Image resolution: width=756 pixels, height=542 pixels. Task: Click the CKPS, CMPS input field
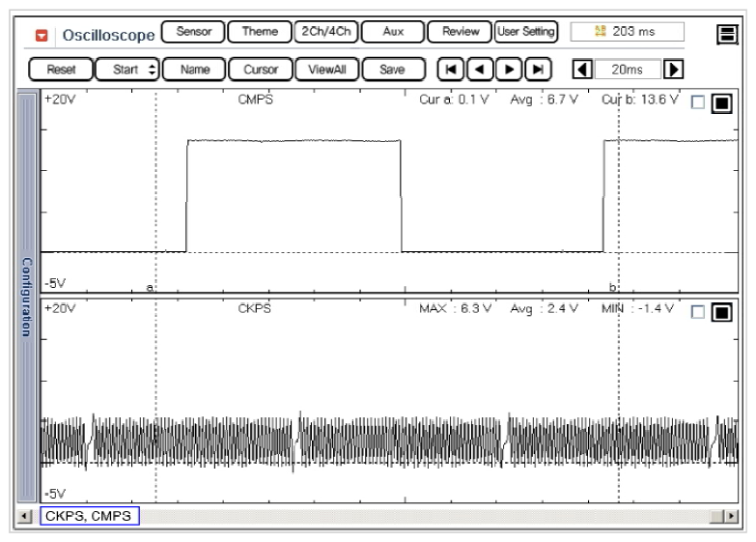[90, 517]
